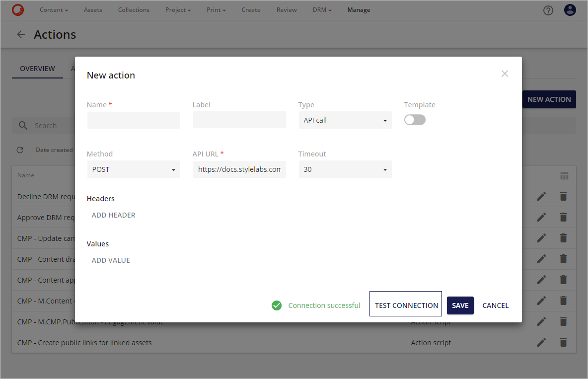Open the column configuration icon above the table

coord(564,175)
